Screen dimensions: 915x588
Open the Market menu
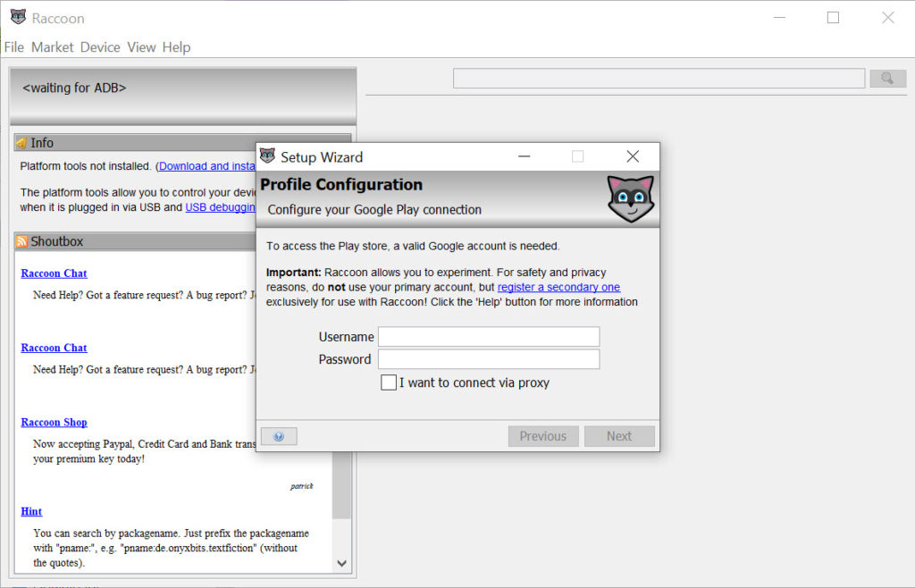pos(52,47)
